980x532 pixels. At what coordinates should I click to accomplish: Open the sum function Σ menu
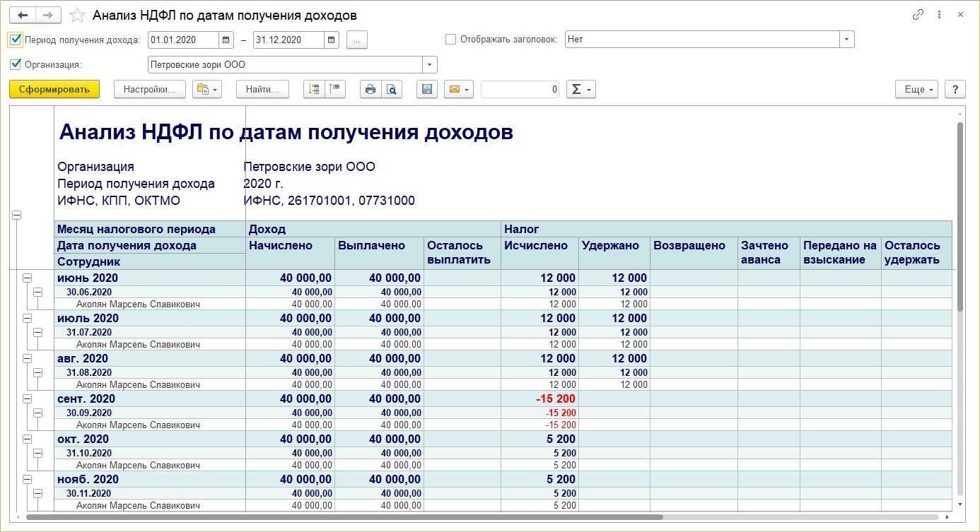pyautogui.click(x=581, y=89)
